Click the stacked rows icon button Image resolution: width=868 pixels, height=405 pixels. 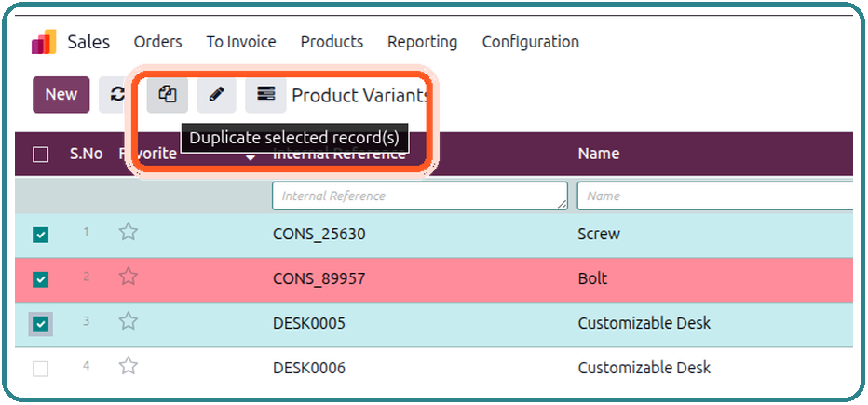coord(265,95)
